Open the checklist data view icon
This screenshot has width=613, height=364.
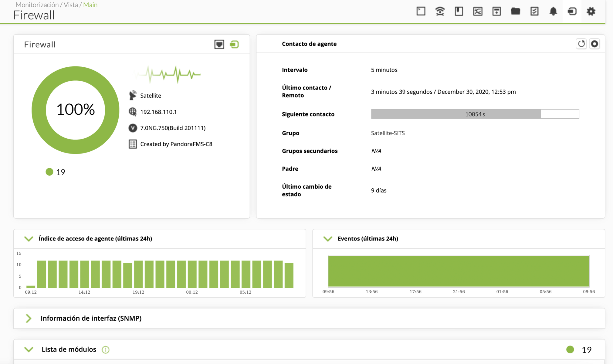coord(534,11)
